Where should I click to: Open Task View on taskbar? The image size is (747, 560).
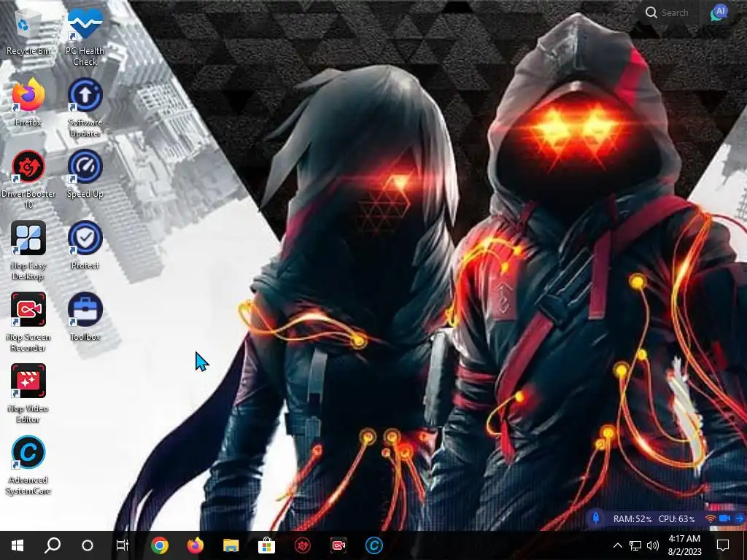click(x=123, y=545)
